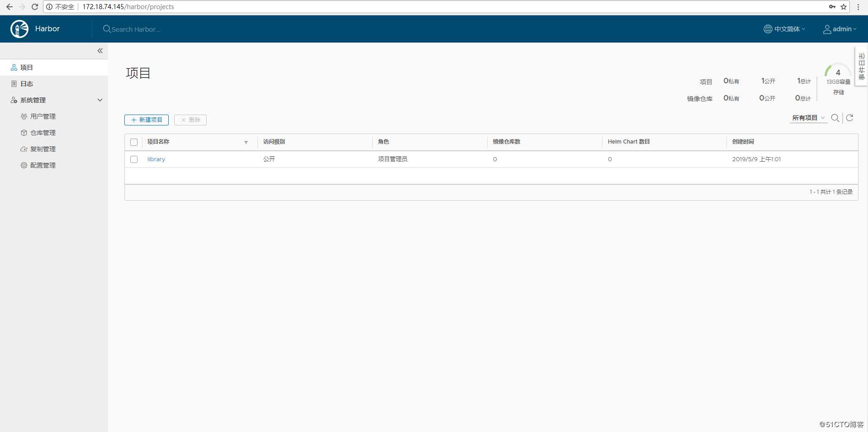
Task: Click the admin user avatar icon
Action: point(827,29)
